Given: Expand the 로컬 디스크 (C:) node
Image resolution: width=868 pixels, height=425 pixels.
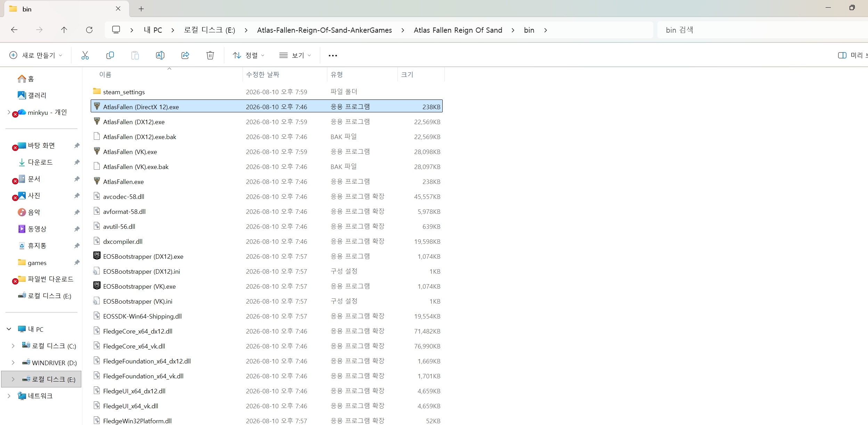Looking at the screenshot, I should tap(13, 346).
